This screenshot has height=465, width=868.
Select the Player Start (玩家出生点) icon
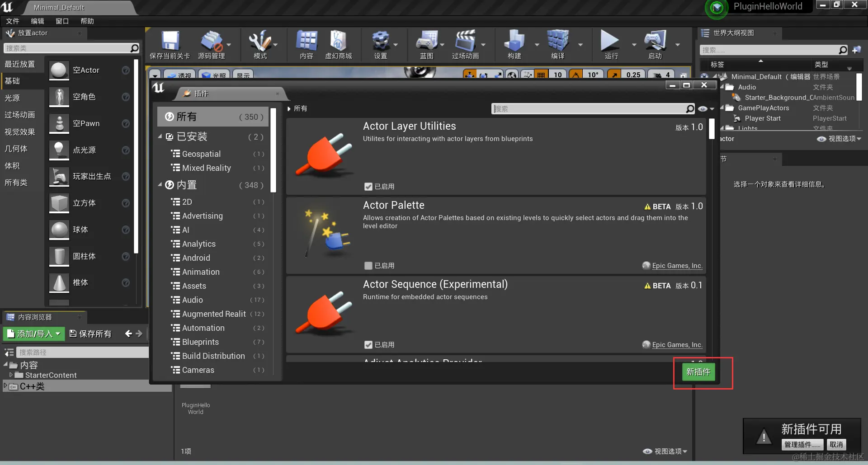(59, 177)
